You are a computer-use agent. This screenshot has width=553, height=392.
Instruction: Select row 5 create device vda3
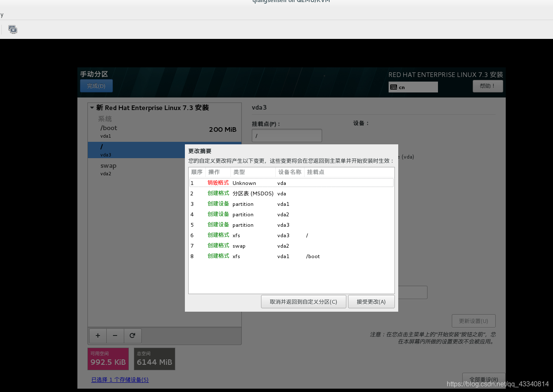[292, 225]
